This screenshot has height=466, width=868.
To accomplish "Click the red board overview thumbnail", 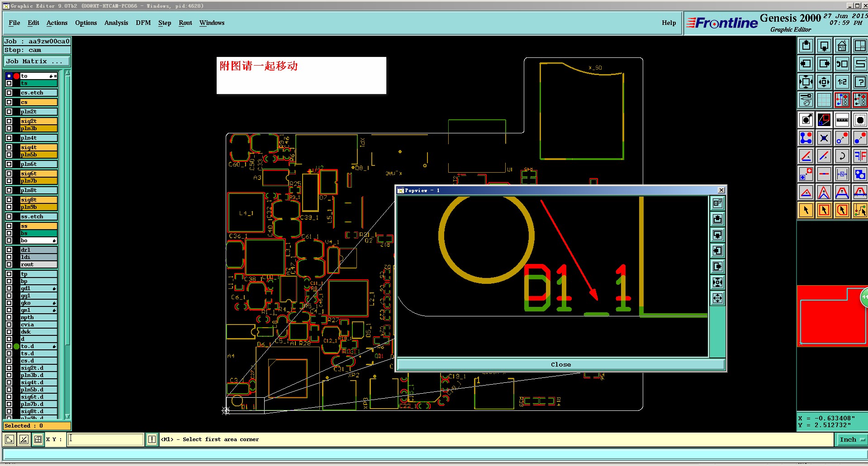I will click(x=832, y=316).
